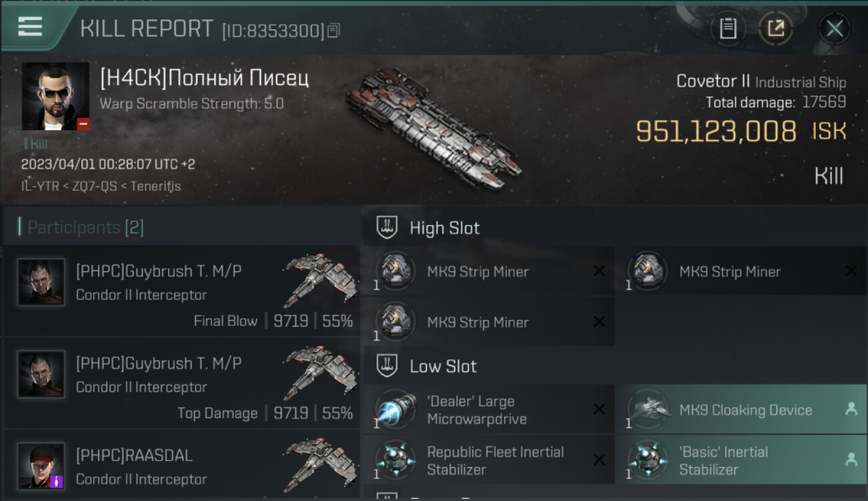Screen dimensions: 868x501
Task: Close the Kill Report window
Action: point(834,28)
